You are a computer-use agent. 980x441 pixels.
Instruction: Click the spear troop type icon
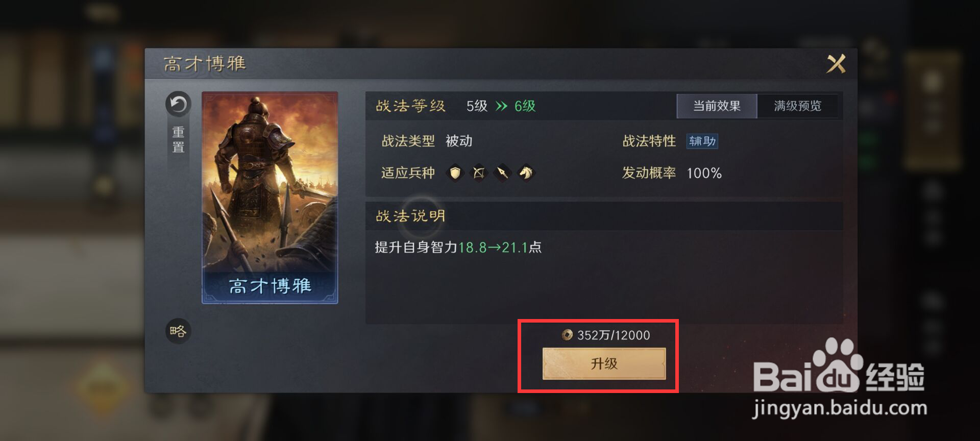tap(503, 173)
